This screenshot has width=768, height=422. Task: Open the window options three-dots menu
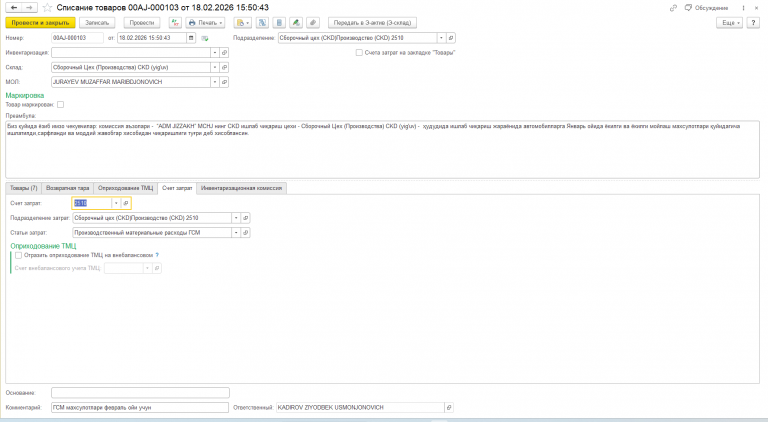click(744, 8)
